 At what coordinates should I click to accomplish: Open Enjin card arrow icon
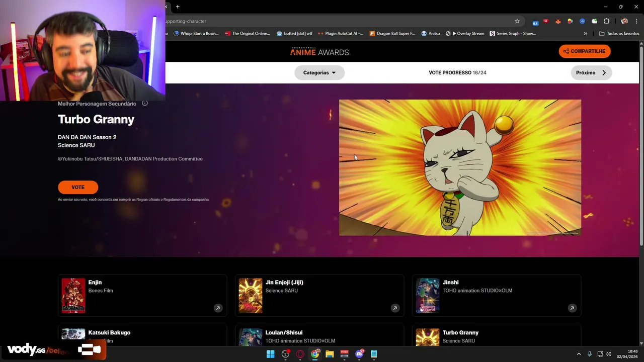[x=218, y=308]
